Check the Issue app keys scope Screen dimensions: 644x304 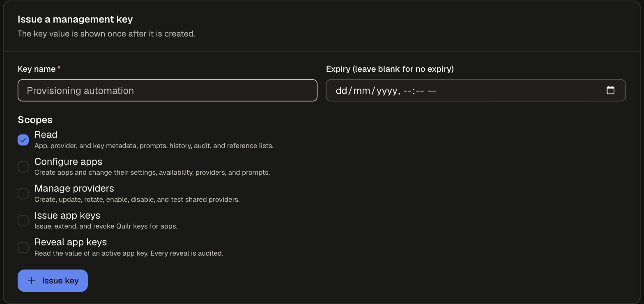[x=23, y=221]
